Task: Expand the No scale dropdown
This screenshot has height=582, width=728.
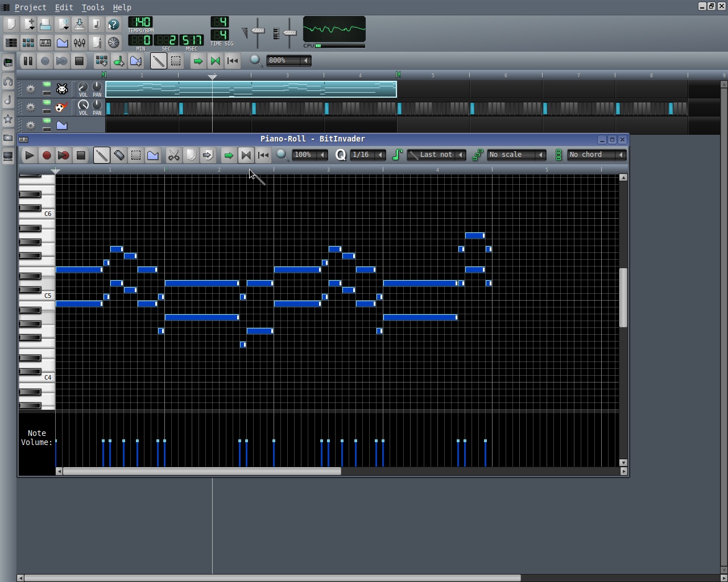Action: (516, 155)
